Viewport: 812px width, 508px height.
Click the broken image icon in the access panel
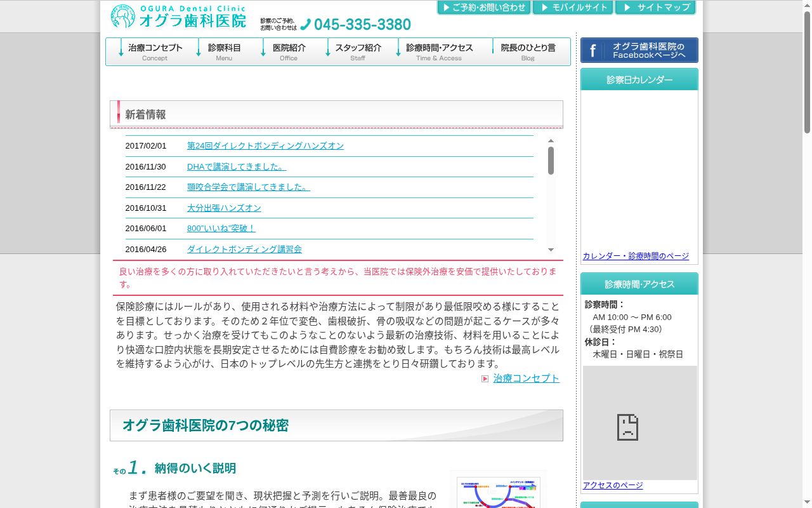(x=627, y=427)
